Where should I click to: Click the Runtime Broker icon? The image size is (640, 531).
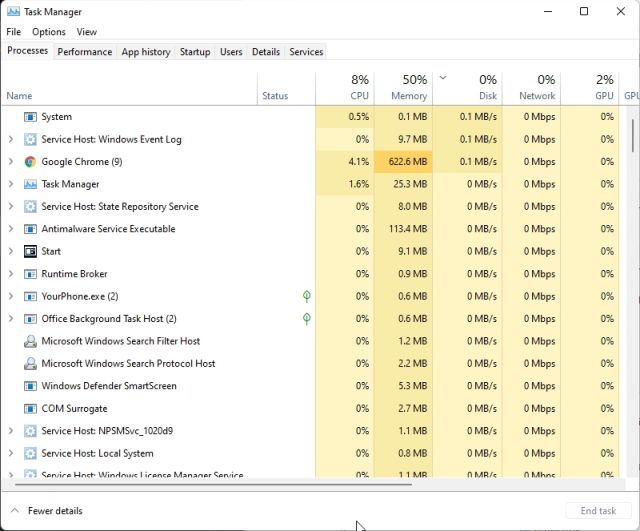30,274
